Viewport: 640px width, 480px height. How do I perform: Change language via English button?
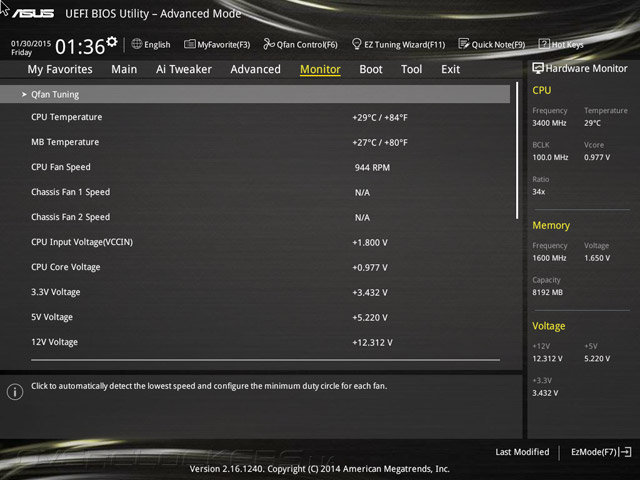point(151,44)
